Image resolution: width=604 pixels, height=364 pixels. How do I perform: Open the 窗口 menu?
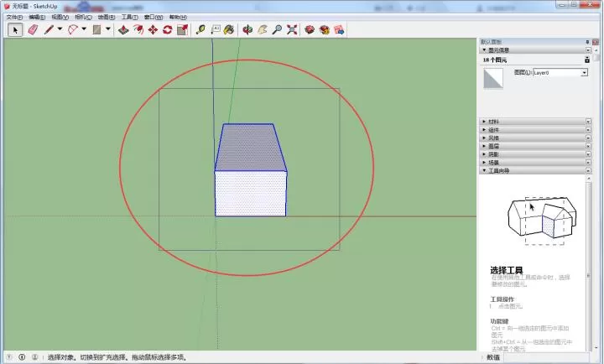(154, 17)
